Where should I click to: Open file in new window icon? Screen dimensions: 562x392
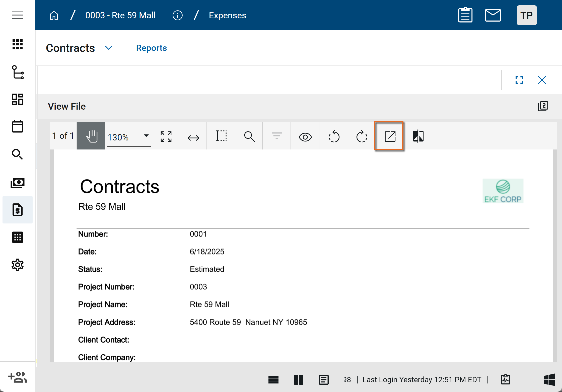pos(390,136)
